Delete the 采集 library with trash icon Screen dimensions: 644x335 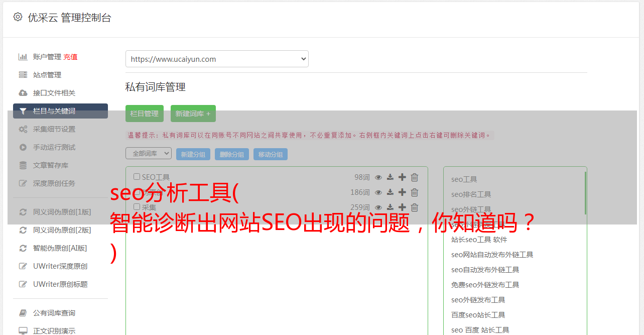point(415,207)
